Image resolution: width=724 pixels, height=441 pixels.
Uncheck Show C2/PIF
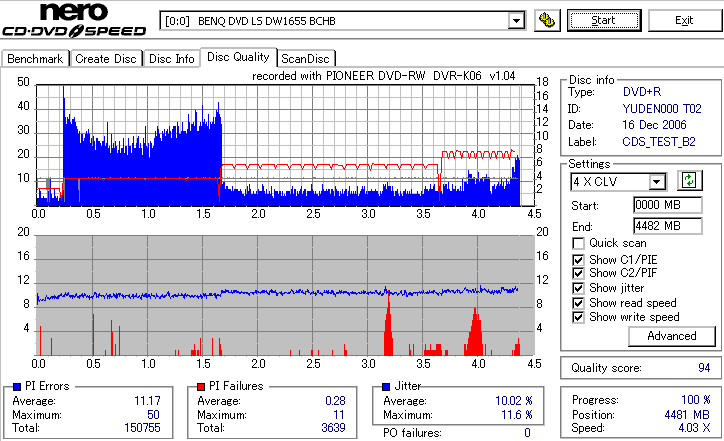coord(578,273)
